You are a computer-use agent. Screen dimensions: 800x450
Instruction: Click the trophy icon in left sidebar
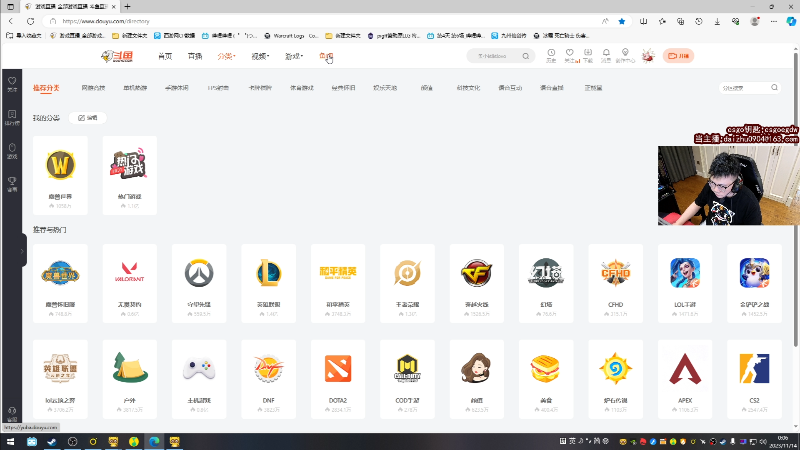point(12,184)
